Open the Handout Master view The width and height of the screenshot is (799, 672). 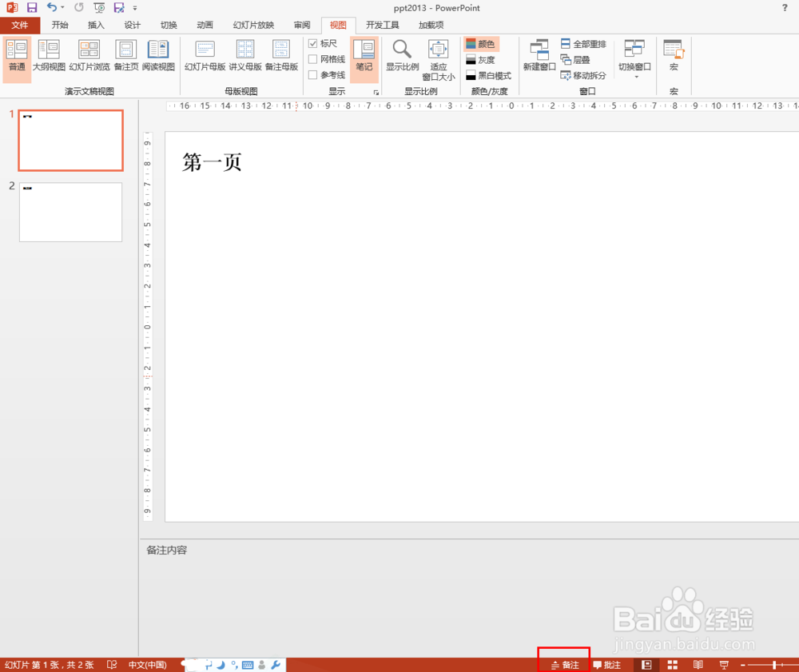point(244,54)
